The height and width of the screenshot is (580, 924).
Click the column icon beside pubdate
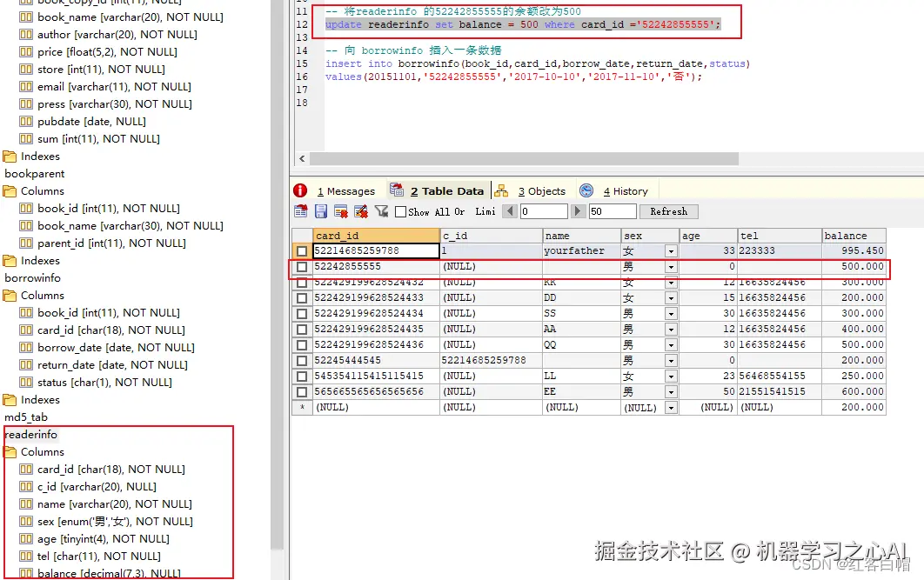pyautogui.click(x=26, y=121)
